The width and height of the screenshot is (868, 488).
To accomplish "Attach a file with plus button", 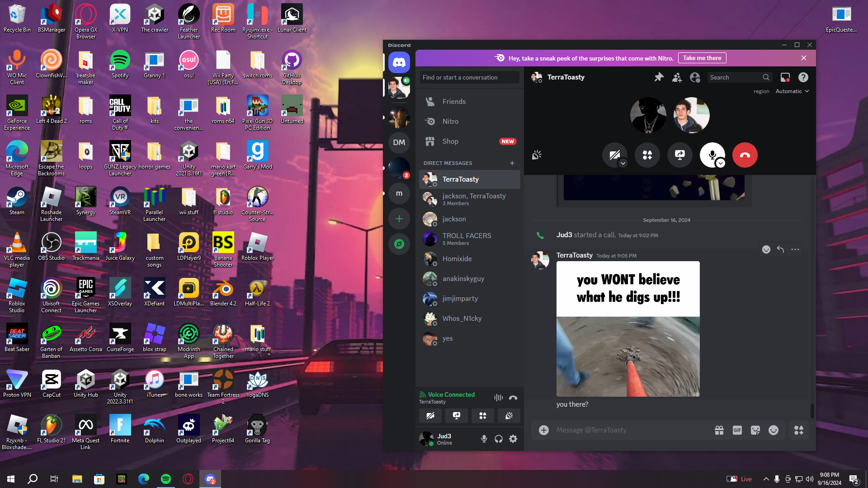I will pos(544,430).
